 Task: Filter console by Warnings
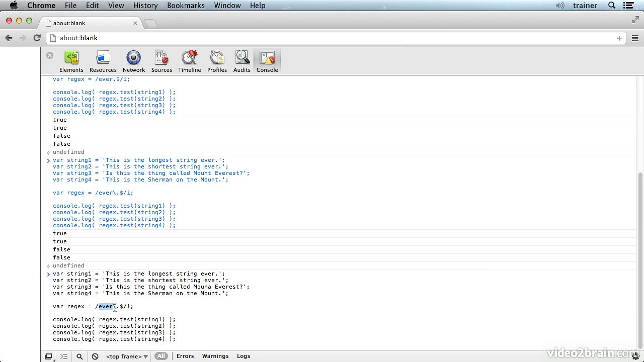(x=215, y=356)
